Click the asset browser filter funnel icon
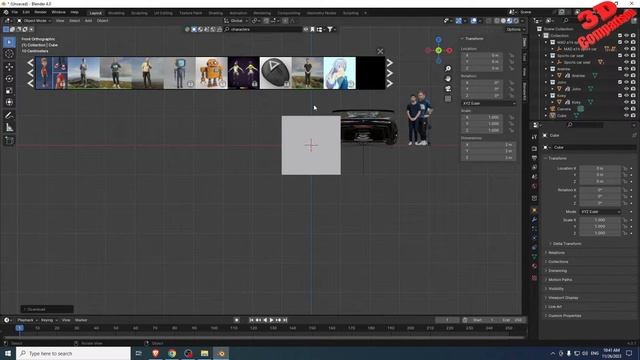 (x=330, y=29)
